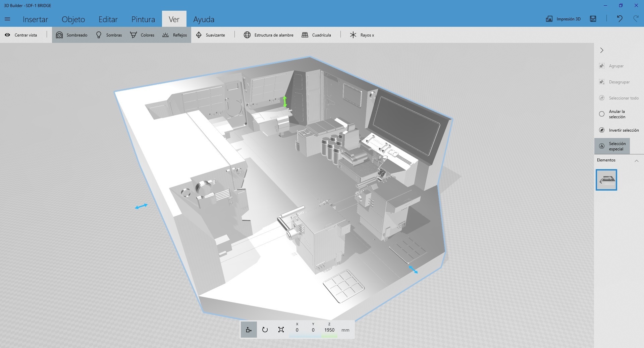Screen dimensions: 644x348
Task: Click Desagrupar in the side panel
Action: click(614, 82)
